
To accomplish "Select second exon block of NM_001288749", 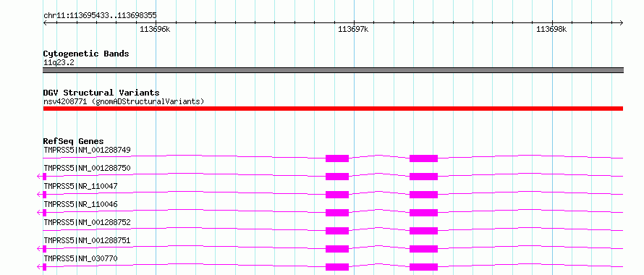I will (x=423, y=158).
